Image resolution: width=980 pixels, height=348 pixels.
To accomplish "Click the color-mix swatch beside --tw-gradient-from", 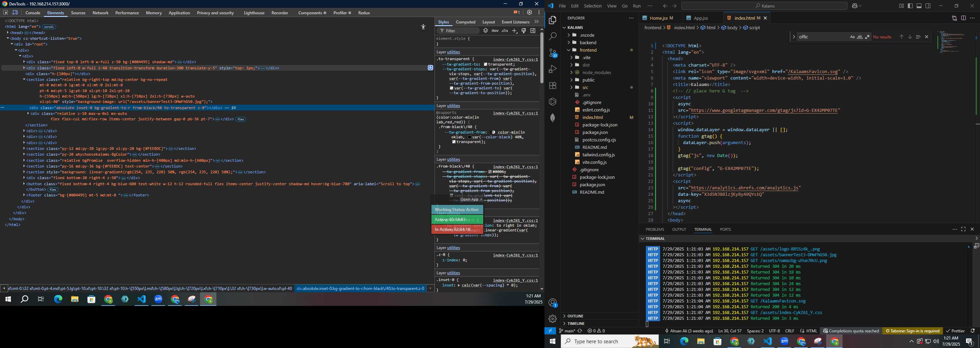I will coord(493,132).
